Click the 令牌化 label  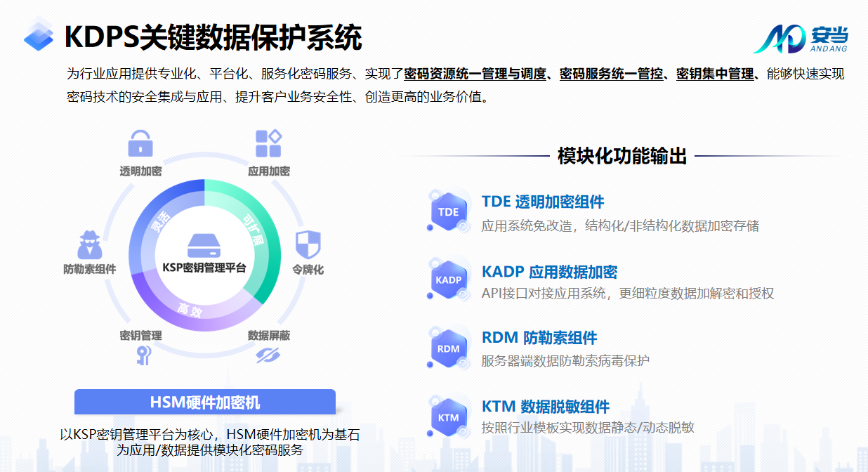pos(308,269)
